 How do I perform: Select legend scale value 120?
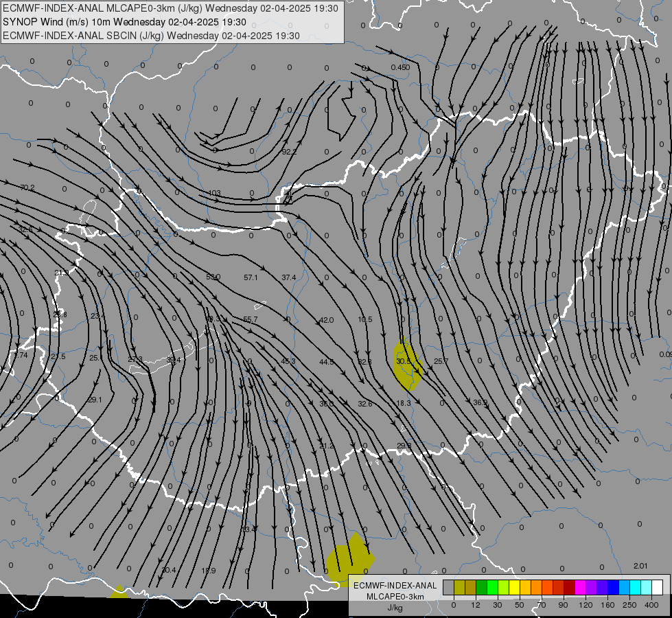(586, 605)
